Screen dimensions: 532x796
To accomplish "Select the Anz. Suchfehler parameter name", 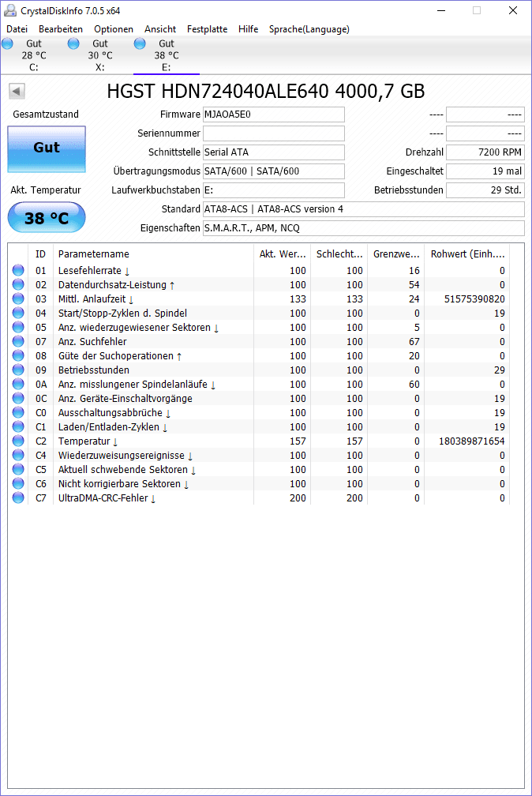I will [92, 342].
